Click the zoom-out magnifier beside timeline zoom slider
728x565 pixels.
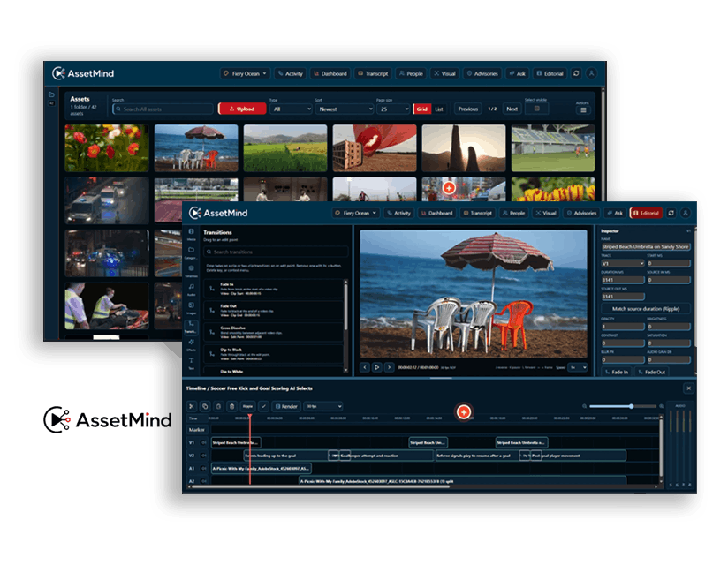[585, 406]
